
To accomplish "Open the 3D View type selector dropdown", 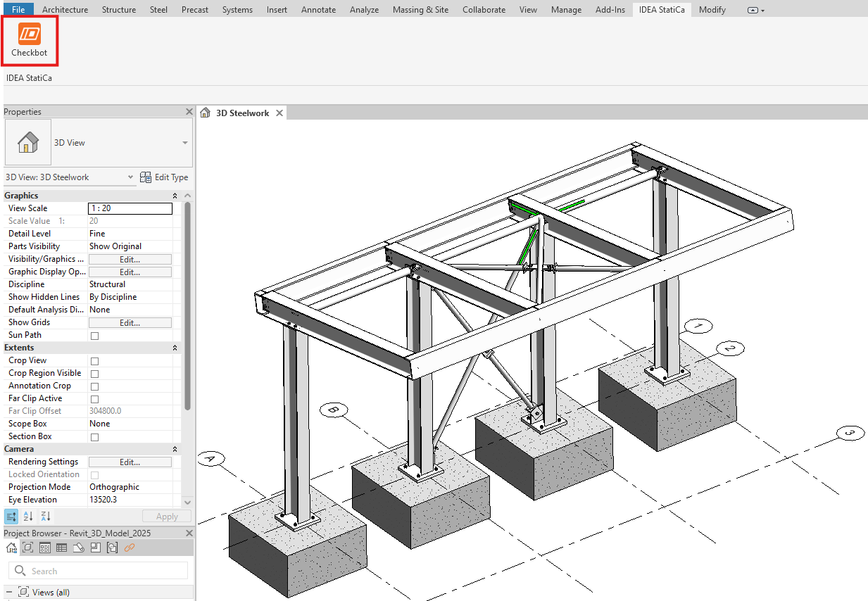I will tap(185, 142).
